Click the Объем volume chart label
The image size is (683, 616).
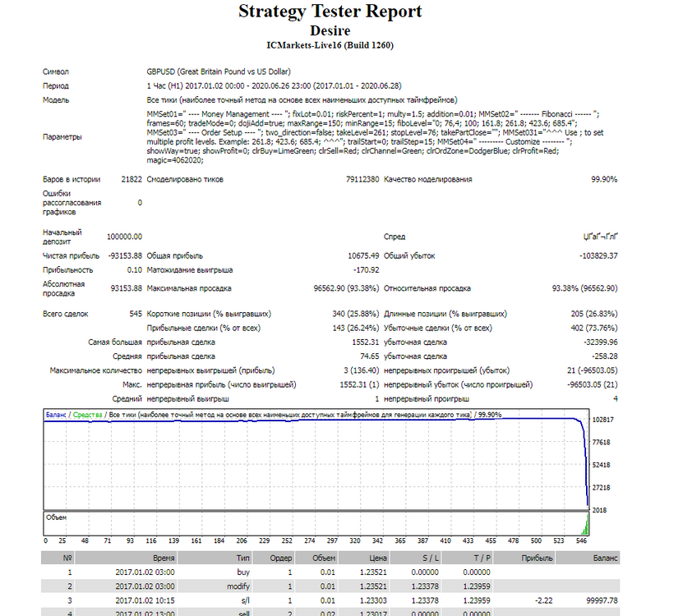[56, 517]
